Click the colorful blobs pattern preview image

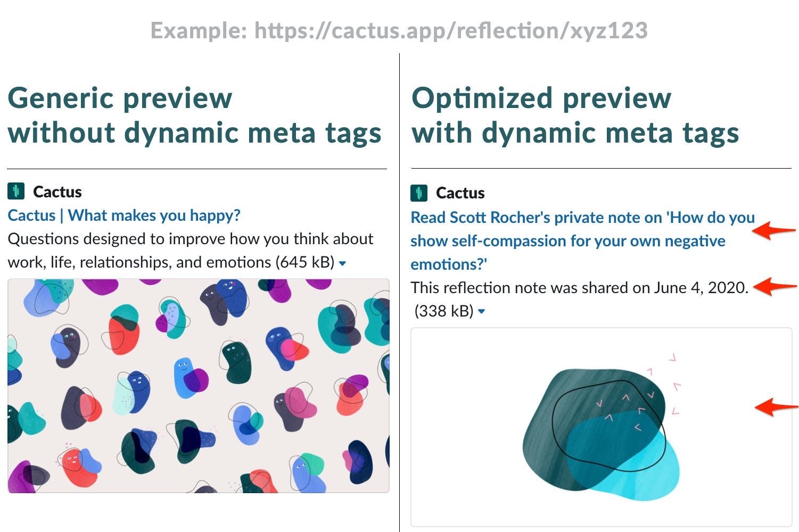pos(199,386)
